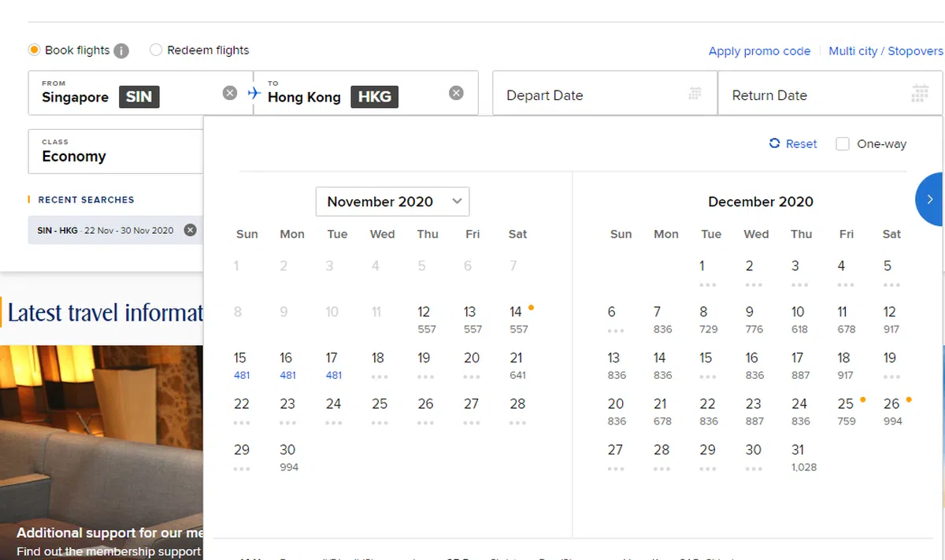Screen dimensions: 945x560
Task: Click the Return Date calendar icon
Action: [919, 94]
